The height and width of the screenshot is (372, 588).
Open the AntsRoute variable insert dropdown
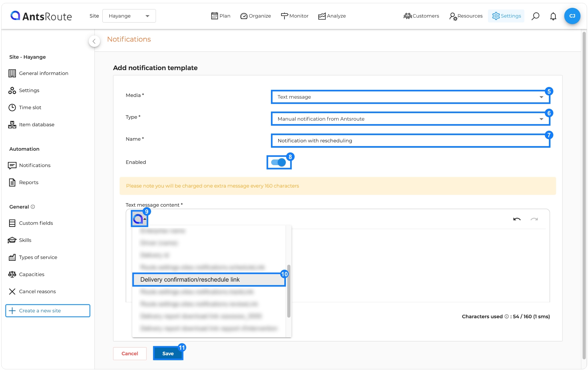(x=139, y=219)
